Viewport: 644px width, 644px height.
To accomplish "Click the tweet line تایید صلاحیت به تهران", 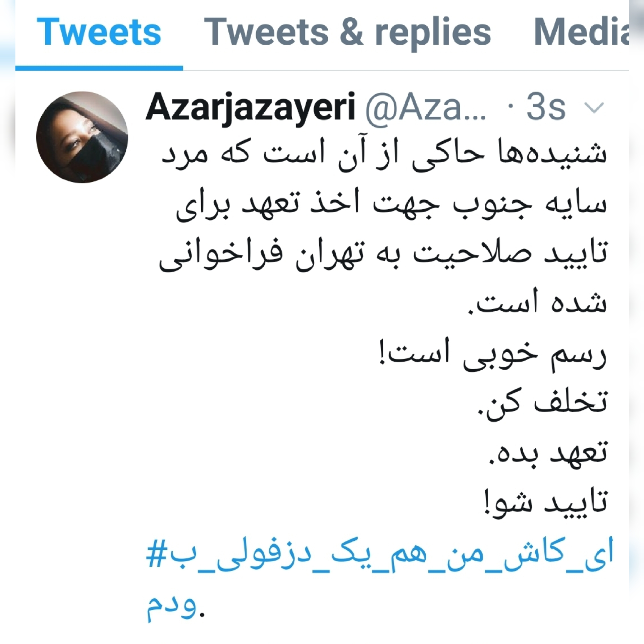I will point(383,255).
